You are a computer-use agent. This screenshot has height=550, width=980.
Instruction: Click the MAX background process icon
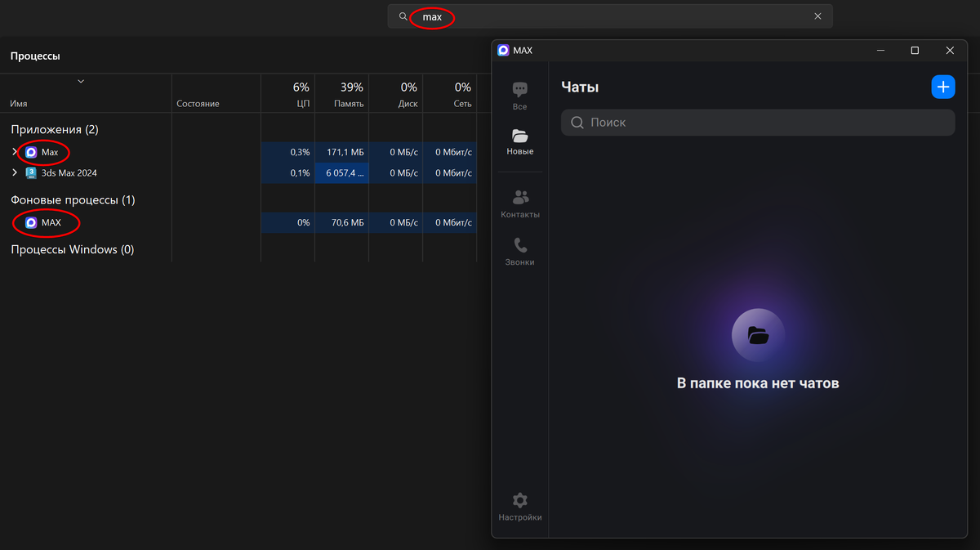[x=31, y=222]
